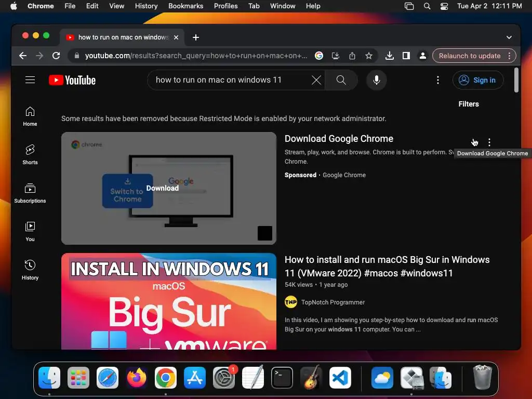The height and width of the screenshot is (399, 532).
Task: Open App Store from the Dock
Action: [195, 378]
